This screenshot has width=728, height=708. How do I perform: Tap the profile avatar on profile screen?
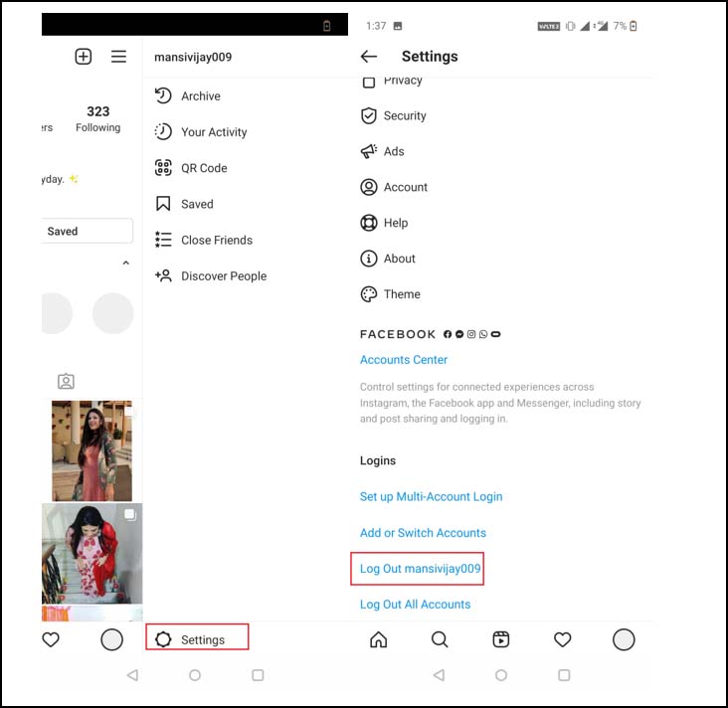pyautogui.click(x=112, y=639)
